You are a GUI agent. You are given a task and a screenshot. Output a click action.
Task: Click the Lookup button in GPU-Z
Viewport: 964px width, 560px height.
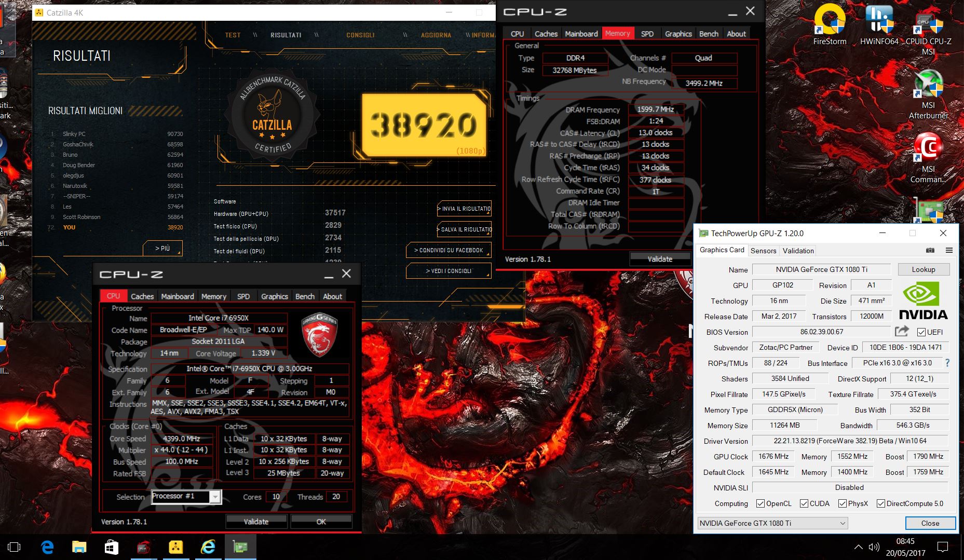coord(924,269)
